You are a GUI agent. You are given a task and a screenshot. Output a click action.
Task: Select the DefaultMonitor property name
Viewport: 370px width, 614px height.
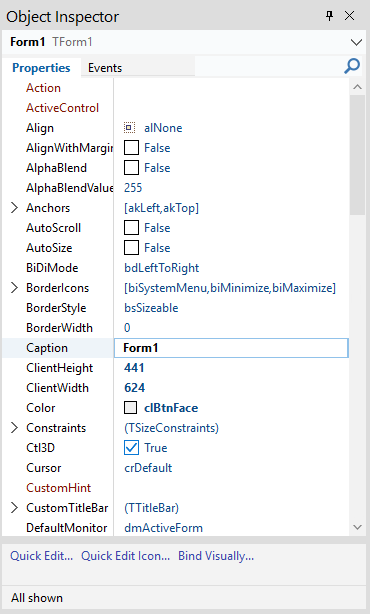pos(67,528)
